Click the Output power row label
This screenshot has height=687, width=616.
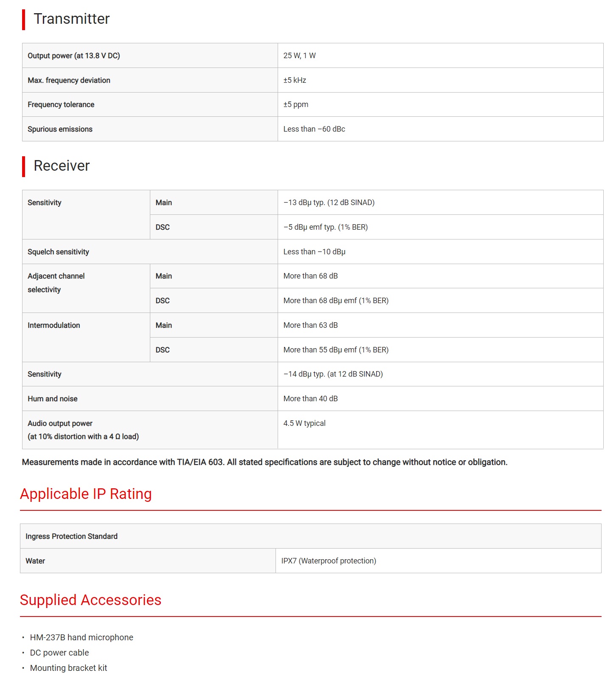(74, 56)
